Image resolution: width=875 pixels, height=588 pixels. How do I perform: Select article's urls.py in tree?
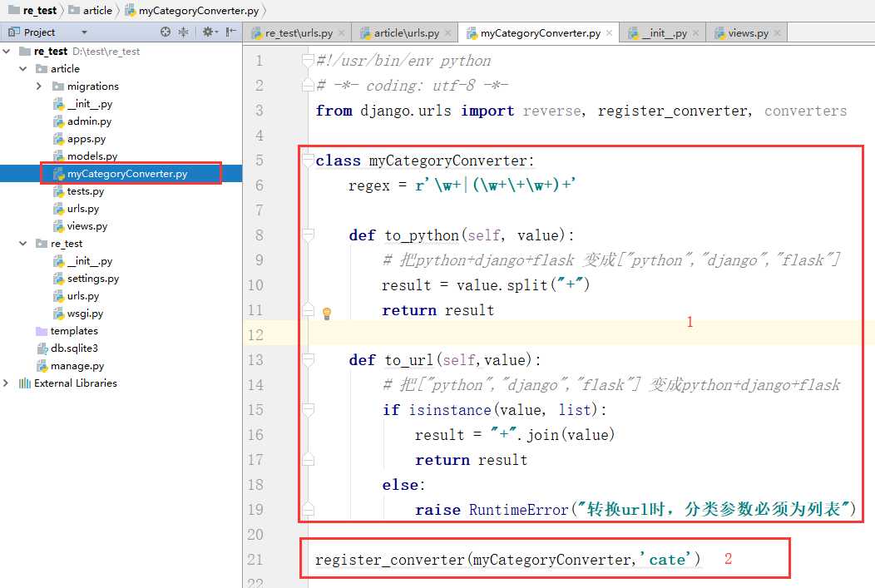pos(77,209)
